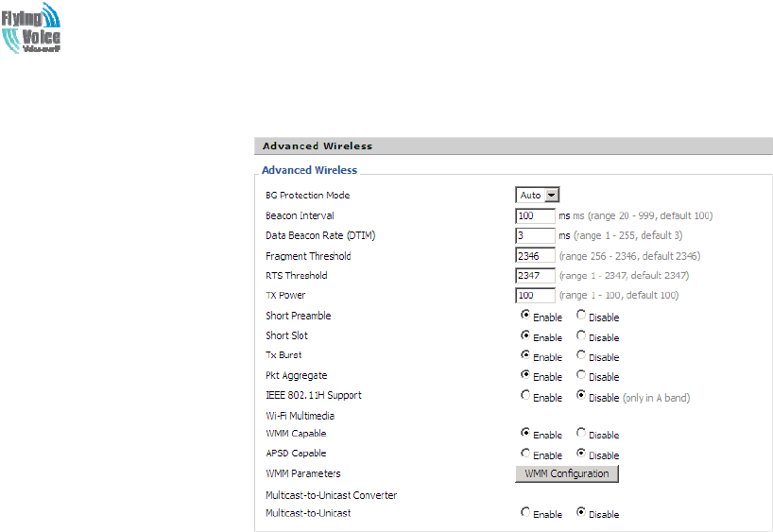Disable APSD Capable
The width and height of the screenshot is (773, 532).
pos(581,453)
